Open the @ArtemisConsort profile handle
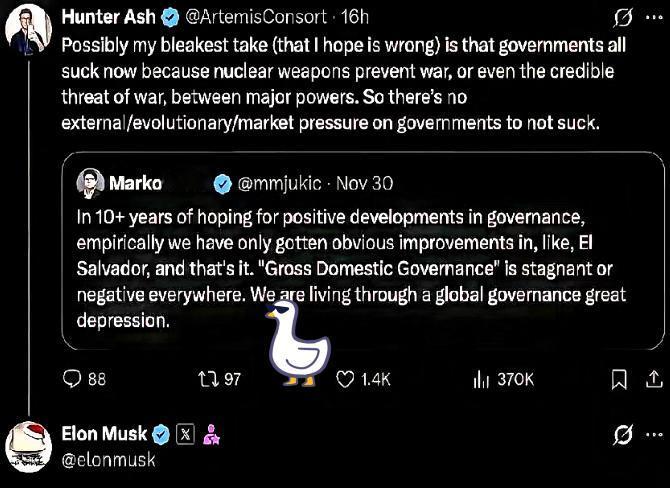This screenshot has width=670, height=488. point(257,19)
